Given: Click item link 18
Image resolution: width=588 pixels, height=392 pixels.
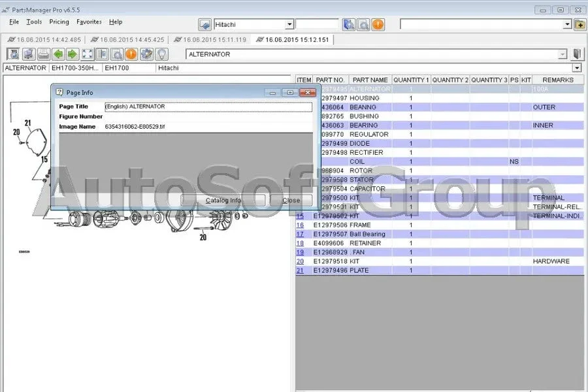Looking at the screenshot, I should pos(300,243).
